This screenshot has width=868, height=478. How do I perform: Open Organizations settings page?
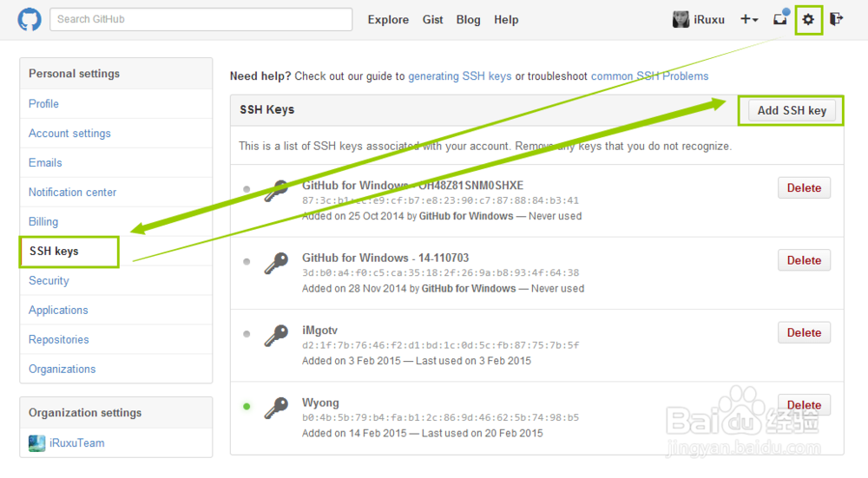coord(62,369)
